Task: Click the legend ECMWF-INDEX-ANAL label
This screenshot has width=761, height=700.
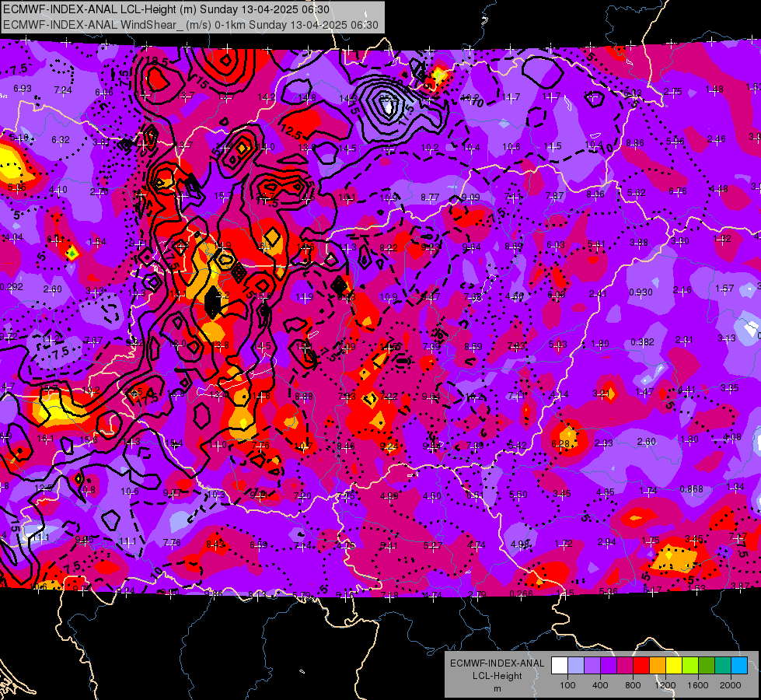Action: tap(497, 663)
